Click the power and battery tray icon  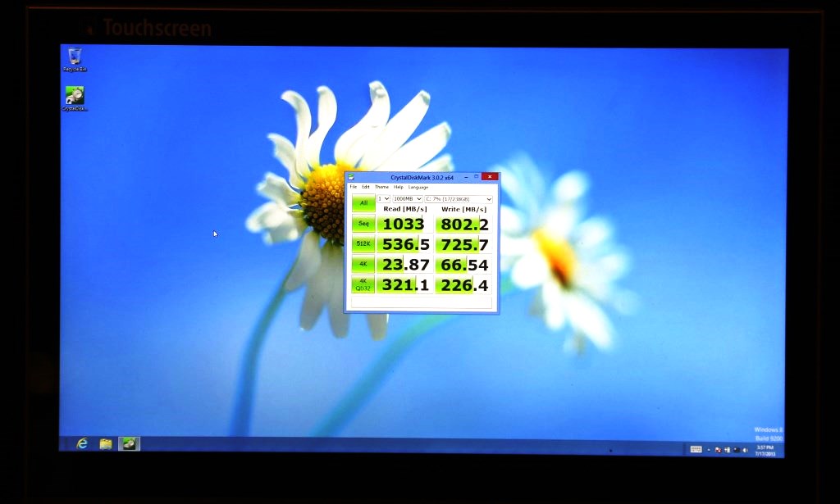(727, 450)
